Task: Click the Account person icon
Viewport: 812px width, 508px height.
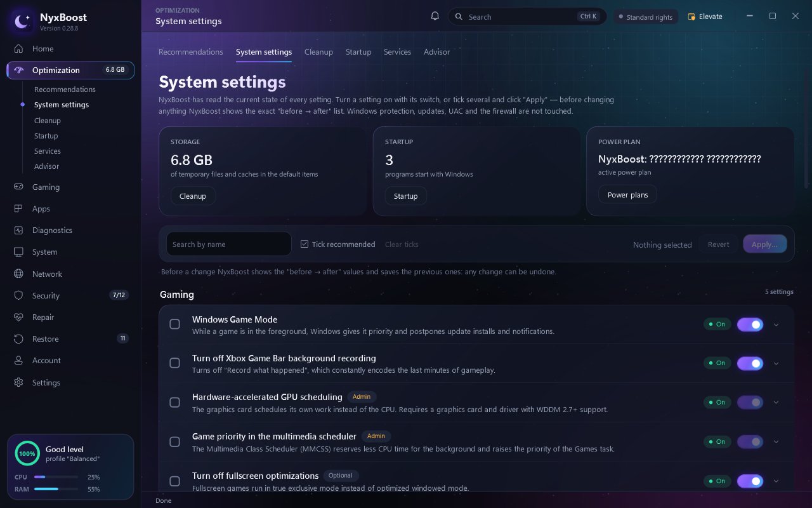Action: [x=19, y=361]
